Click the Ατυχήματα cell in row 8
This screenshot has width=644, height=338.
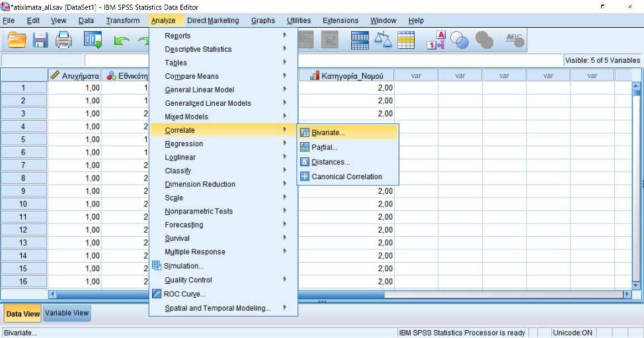75,178
